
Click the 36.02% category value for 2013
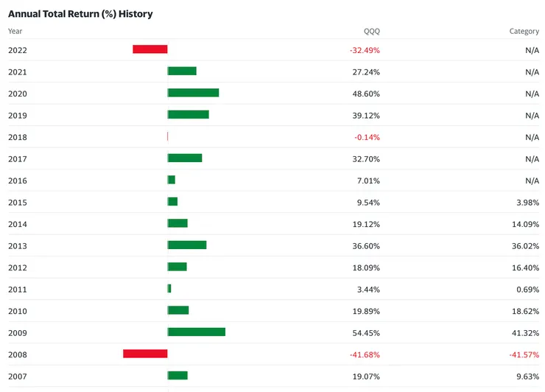(x=525, y=245)
